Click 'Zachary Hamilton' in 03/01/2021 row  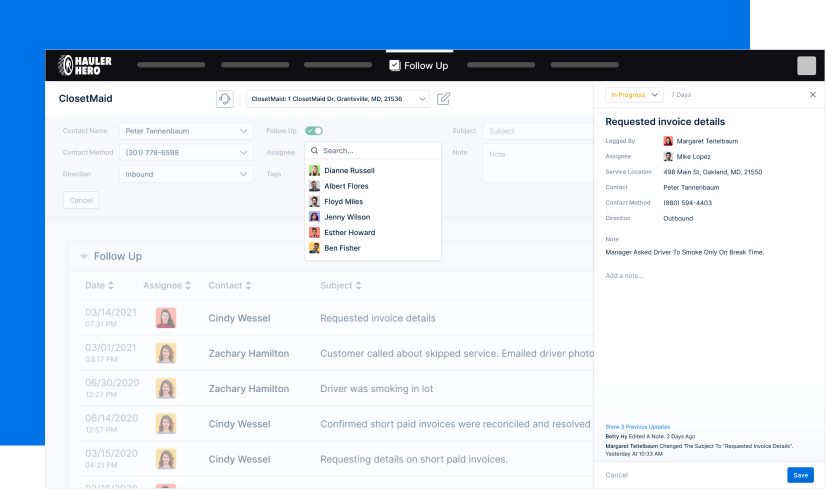tap(249, 354)
